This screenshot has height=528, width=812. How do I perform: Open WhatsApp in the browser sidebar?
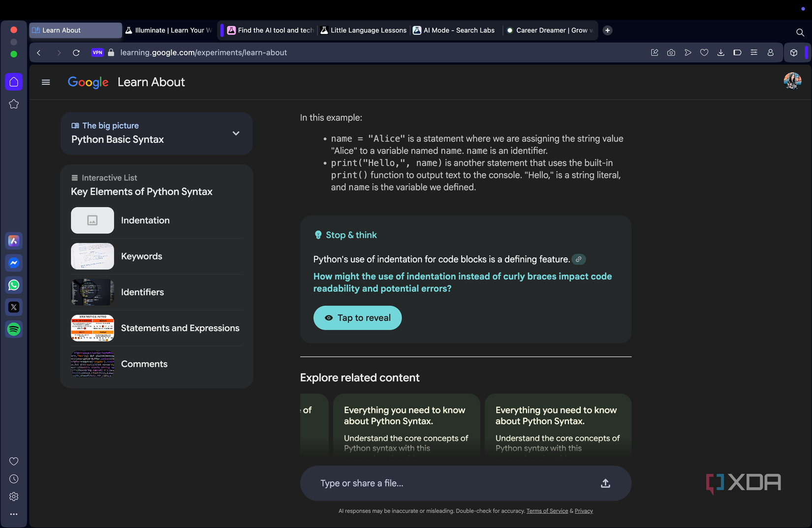pyautogui.click(x=14, y=285)
